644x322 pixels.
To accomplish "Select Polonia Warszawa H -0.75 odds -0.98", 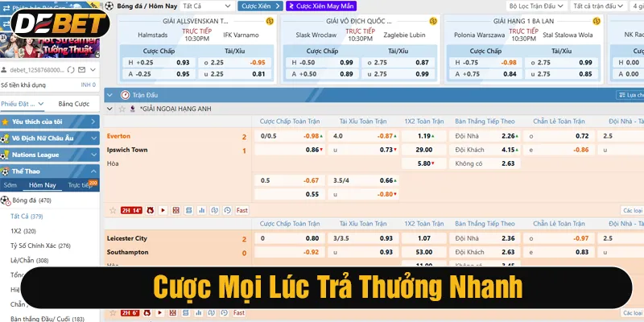I will [486, 63].
